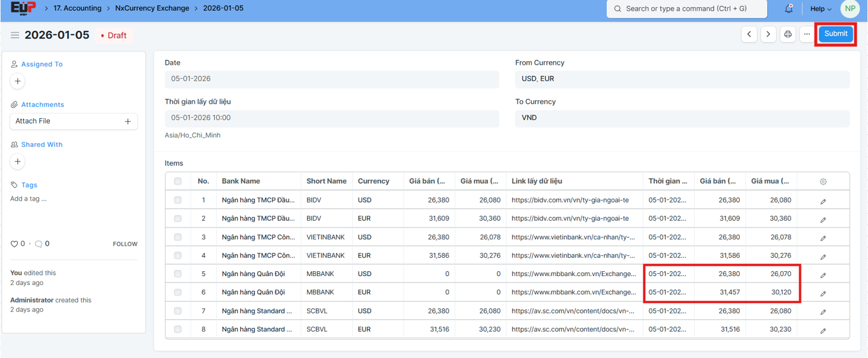Click plus icon under Assigned To

pyautogui.click(x=18, y=81)
